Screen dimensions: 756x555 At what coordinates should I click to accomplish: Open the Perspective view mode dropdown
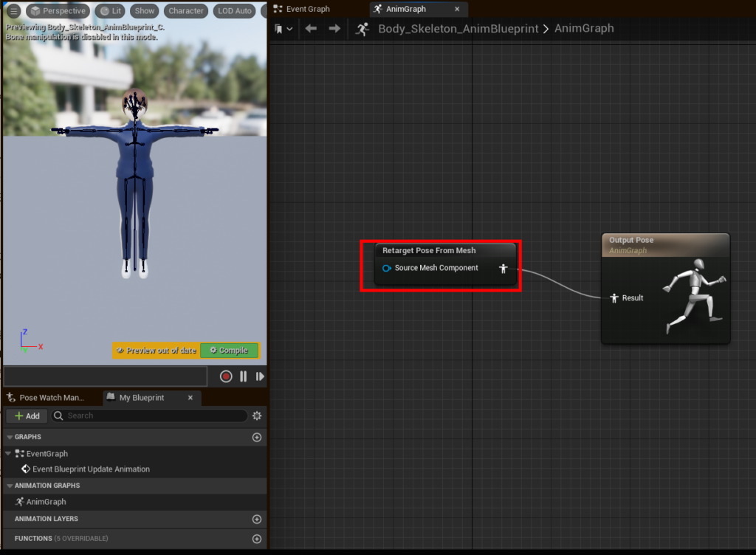pos(58,10)
